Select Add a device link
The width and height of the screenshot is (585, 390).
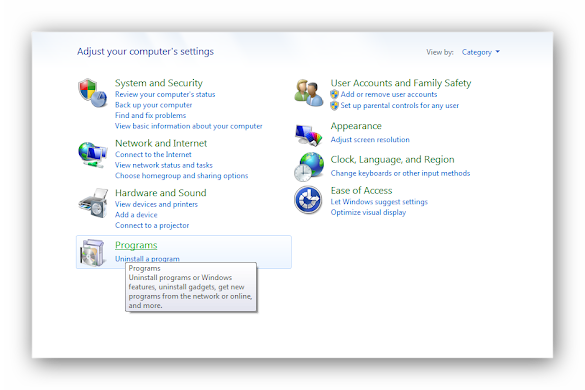[x=136, y=215]
